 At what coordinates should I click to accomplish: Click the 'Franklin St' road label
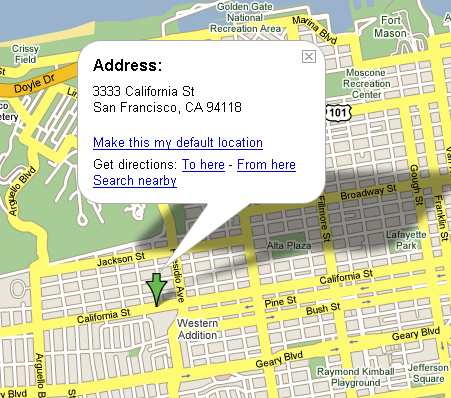pos(441,218)
